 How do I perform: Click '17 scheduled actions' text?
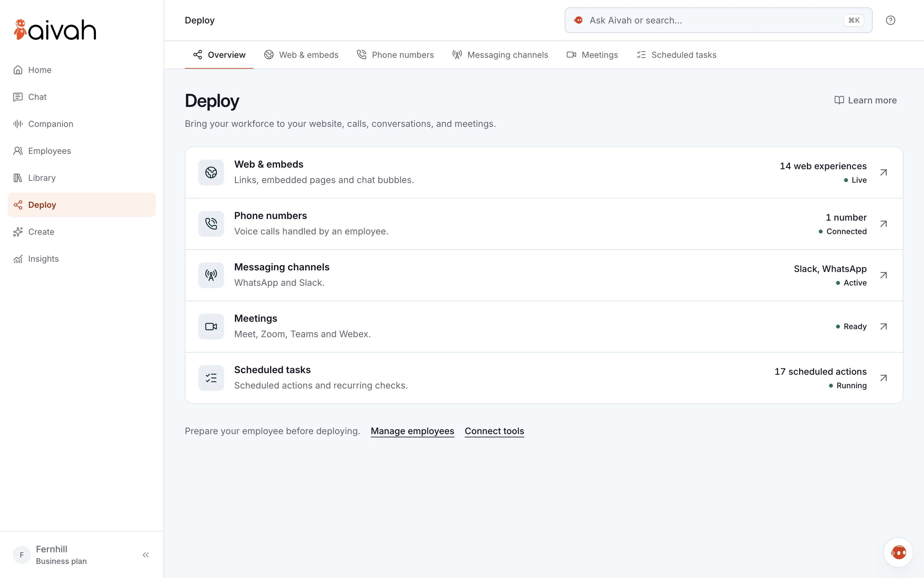[x=820, y=372]
